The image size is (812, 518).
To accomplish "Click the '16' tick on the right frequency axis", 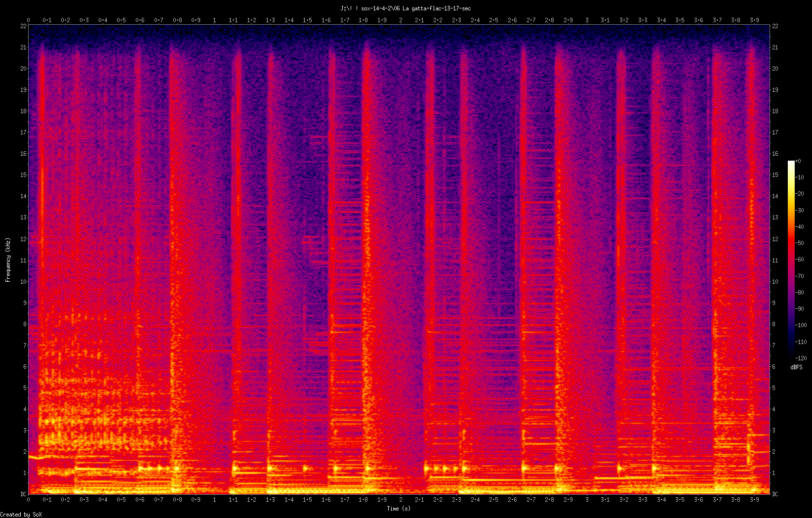I will point(775,154).
